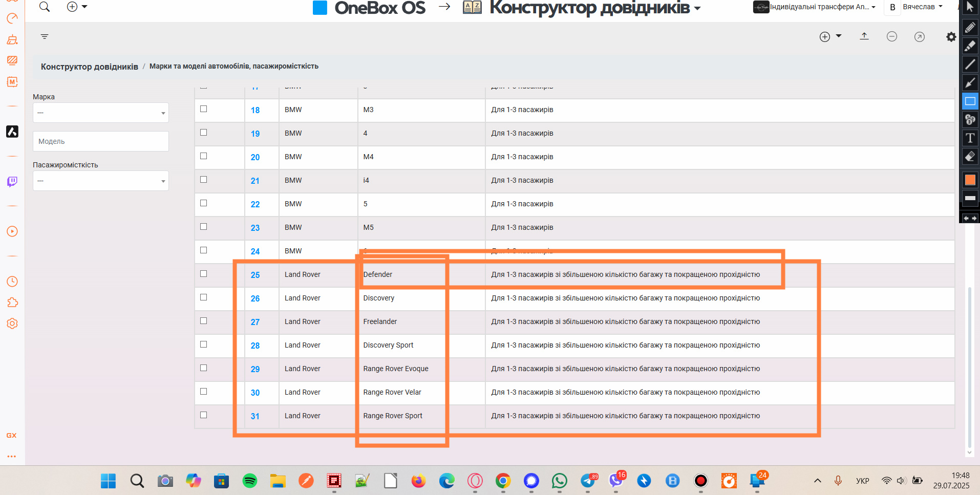This screenshot has width=980, height=495.
Task: Click the GX corner icon in sidebar
Action: click(x=11, y=435)
